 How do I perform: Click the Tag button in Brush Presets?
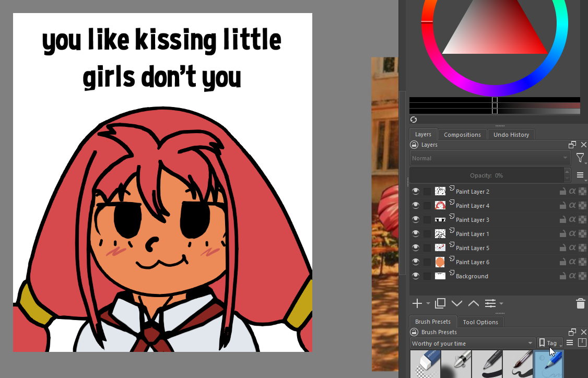tap(549, 342)
